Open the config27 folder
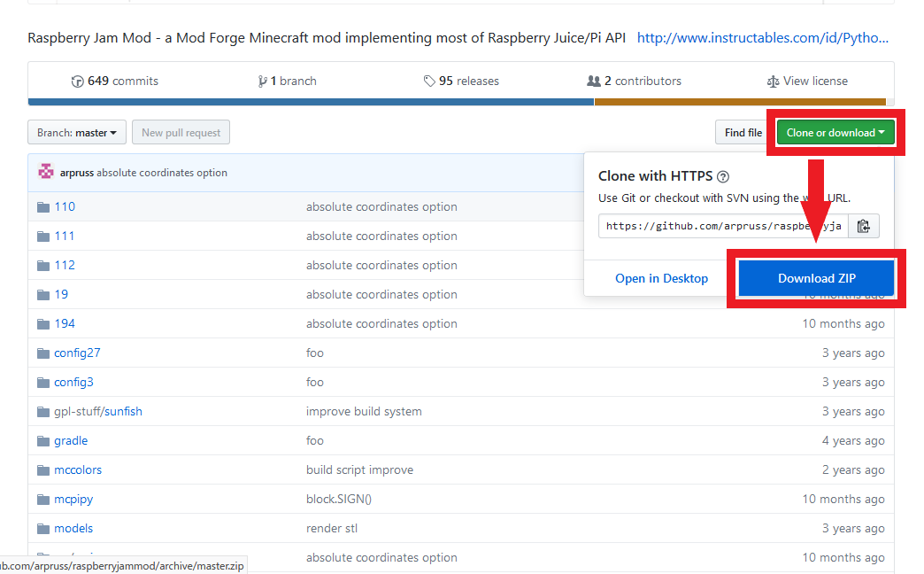The image size is (924, 574). pyautogui.click(x=77, y=353)
